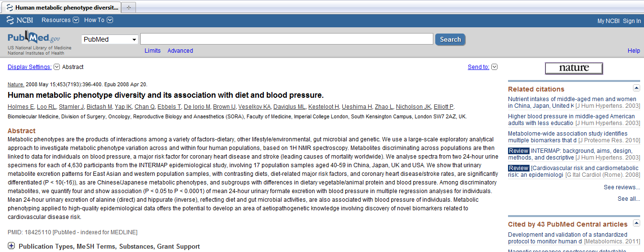Click the Search button

450,39
